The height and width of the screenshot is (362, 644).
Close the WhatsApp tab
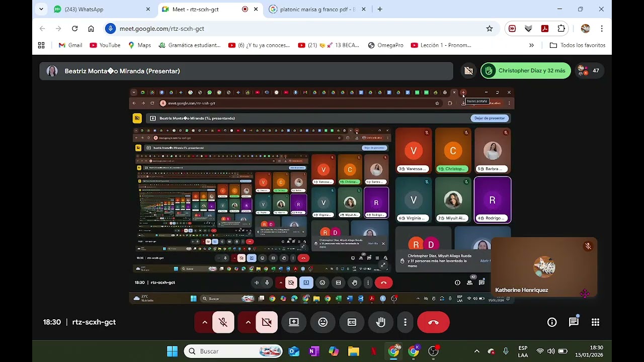tap(148, 9)
